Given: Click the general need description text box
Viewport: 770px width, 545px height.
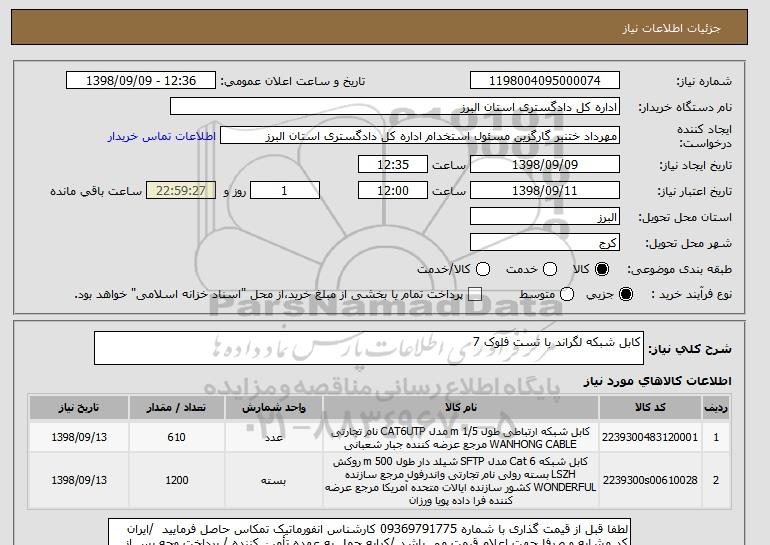Looking at the screenshot, I should point(369,348).
